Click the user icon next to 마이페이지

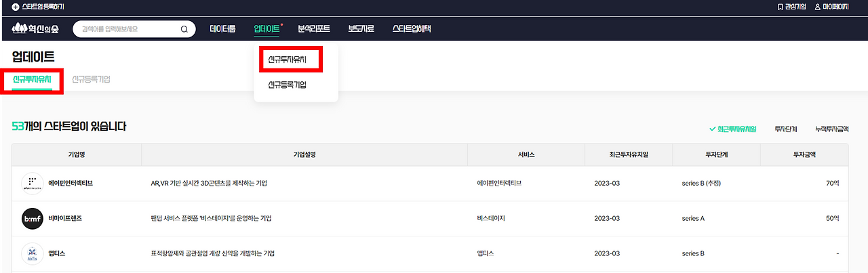click(818, 7)
